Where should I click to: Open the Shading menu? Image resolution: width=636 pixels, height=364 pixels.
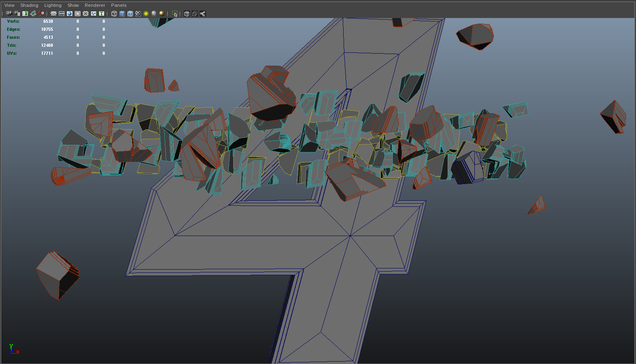[x=29, y=5]
